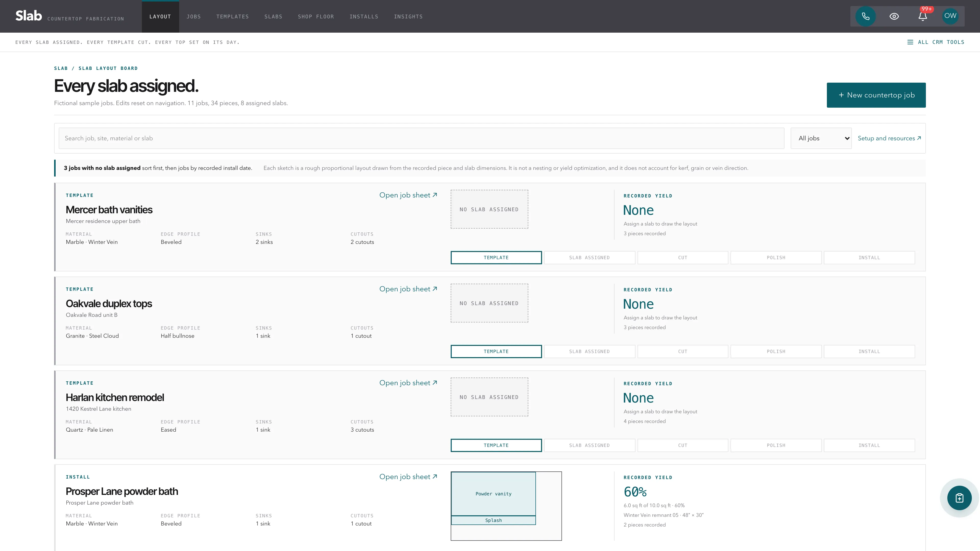The height and width of the screenshot is (551, 980).
Task: Click Template stage for Mercer bath vanities
Action: [x=496, y=257]
